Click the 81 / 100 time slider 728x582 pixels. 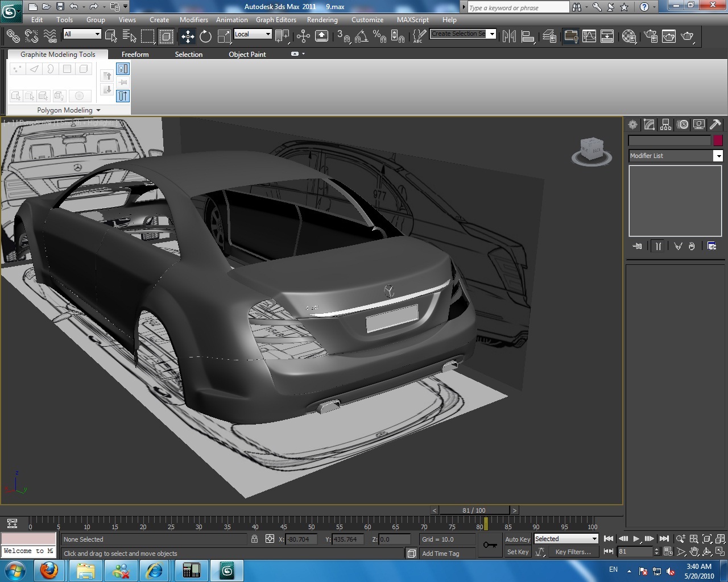[x=474, y=510]
